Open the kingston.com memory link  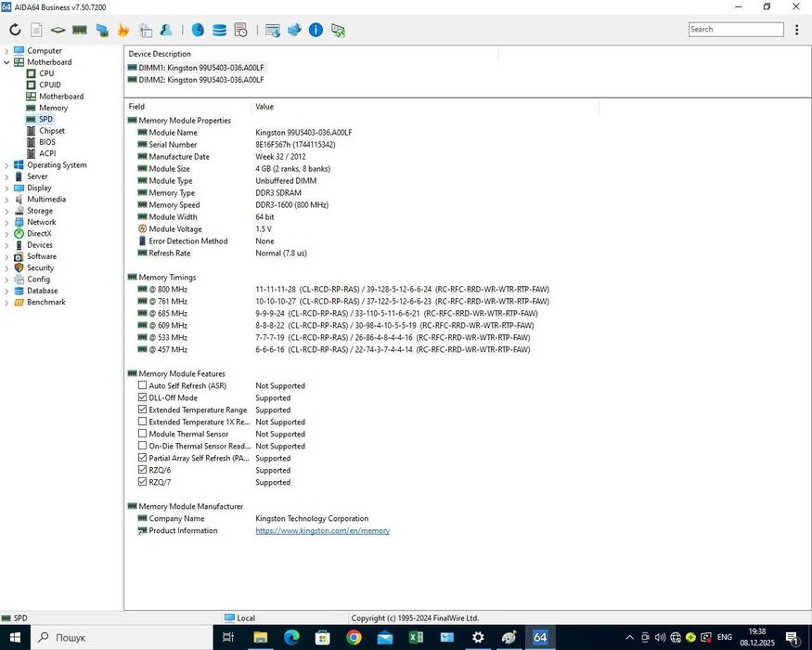point(322,531)
